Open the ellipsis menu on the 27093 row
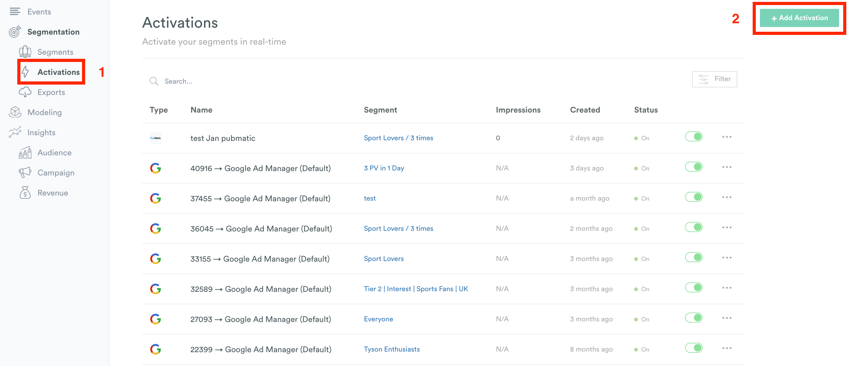The width and height of the screenshot is (868, 366). 727,318
